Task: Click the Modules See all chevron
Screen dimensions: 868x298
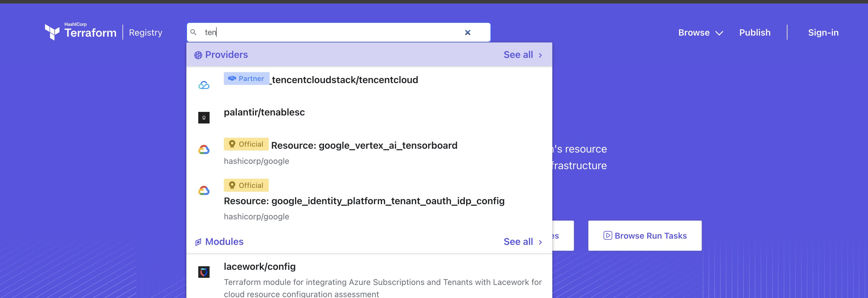Action: 540,242
